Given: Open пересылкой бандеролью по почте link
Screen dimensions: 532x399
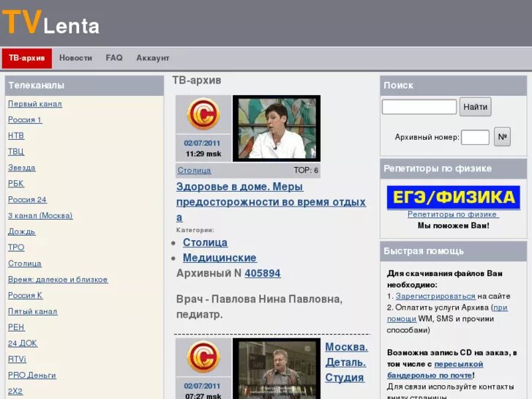Looking at the screenshot, I should [435, 370].
